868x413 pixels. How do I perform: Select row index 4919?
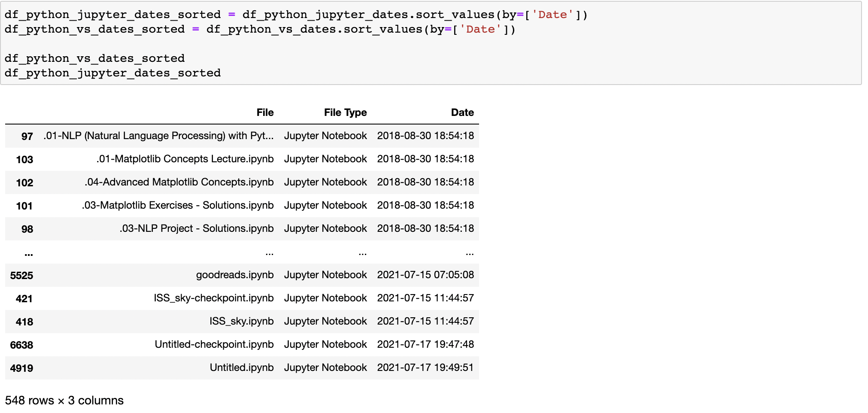pyautogui.click(x=21, y=368)
